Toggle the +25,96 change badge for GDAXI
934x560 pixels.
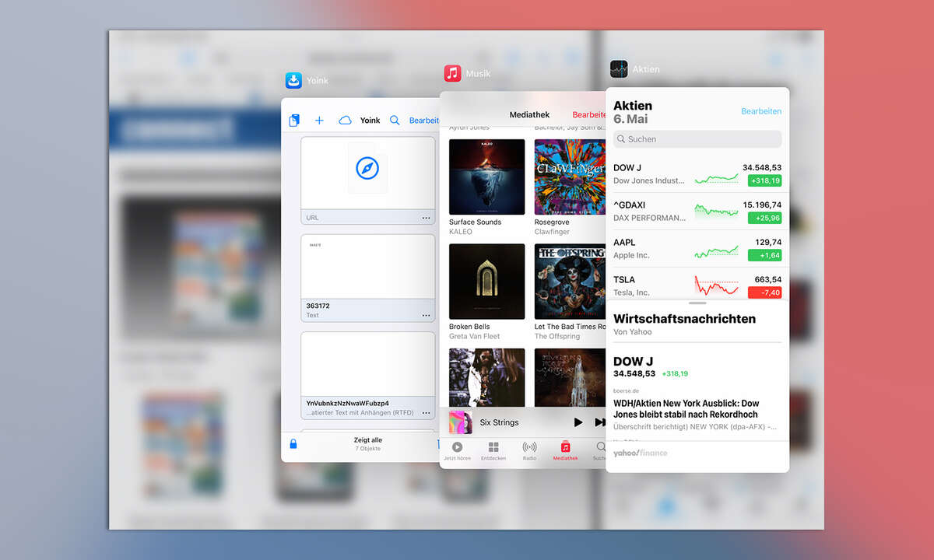(x=764, y=218)
